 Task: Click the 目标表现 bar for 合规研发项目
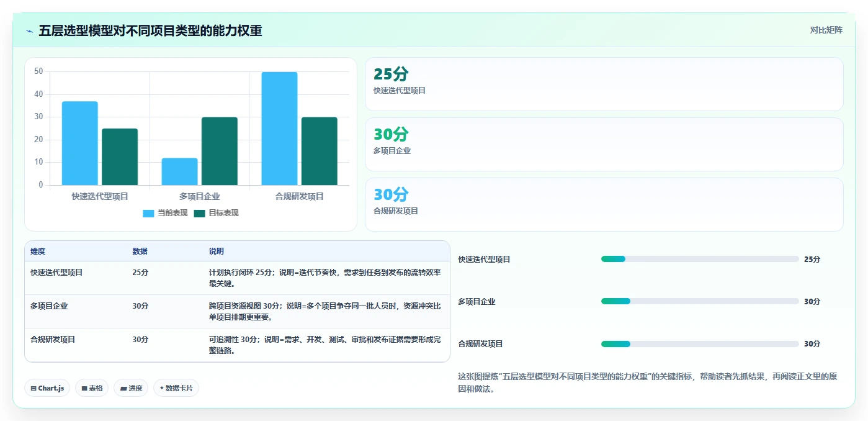pyautogui.click(x=320, y=151)
